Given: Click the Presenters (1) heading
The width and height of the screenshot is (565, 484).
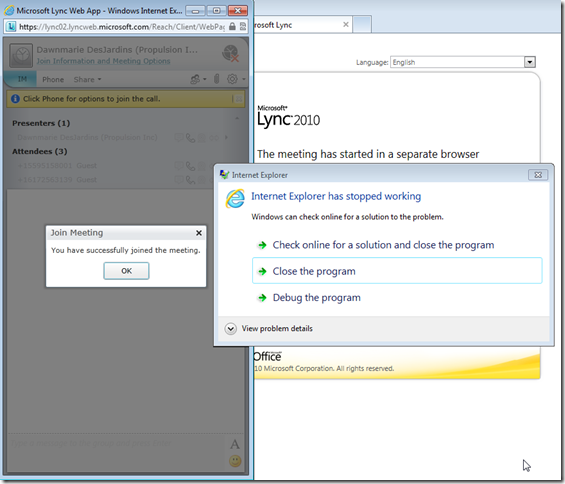Looking at the screenshot, I should coord(41,123).
